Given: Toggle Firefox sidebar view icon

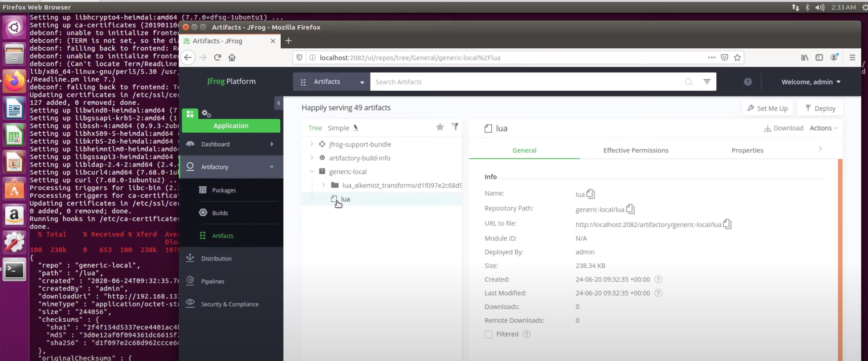Looking at the screenshot, I should click(819, 57).
